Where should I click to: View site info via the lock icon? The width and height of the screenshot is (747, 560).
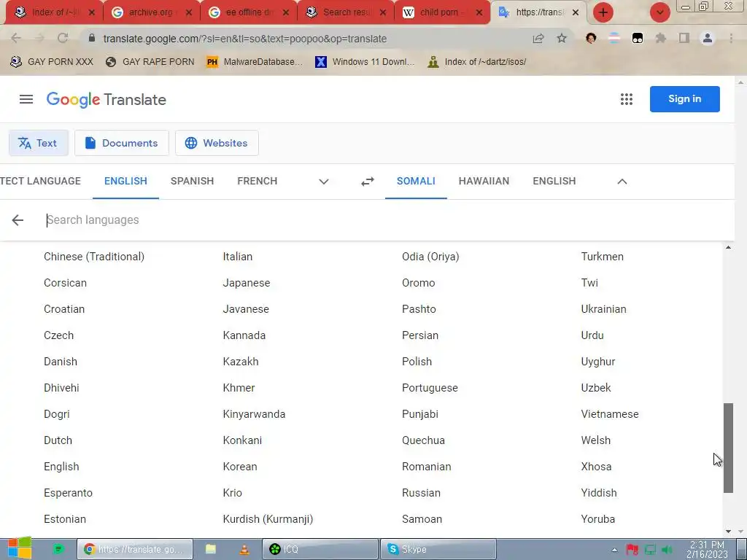(x=92, y=38)
